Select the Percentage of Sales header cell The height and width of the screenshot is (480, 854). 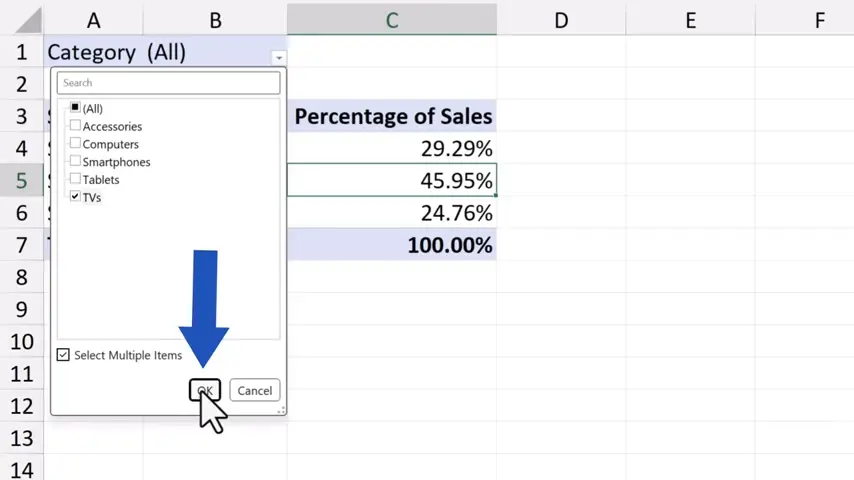tap(391, 117)
